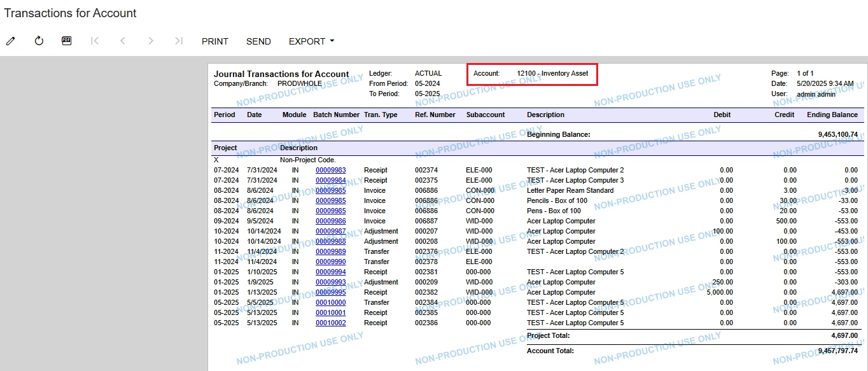Screen dimensions: 868x371
Task: Open batch number link 00009994
Action: click(331, 272)
